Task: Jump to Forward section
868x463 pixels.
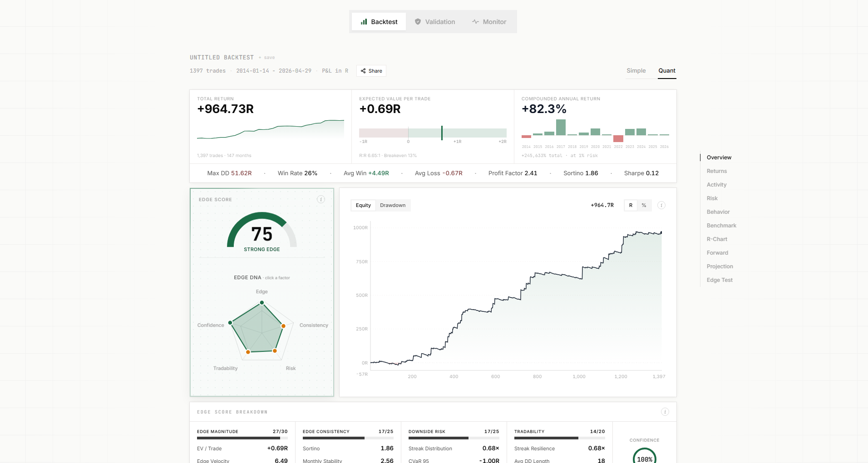Action: (717, 253)
